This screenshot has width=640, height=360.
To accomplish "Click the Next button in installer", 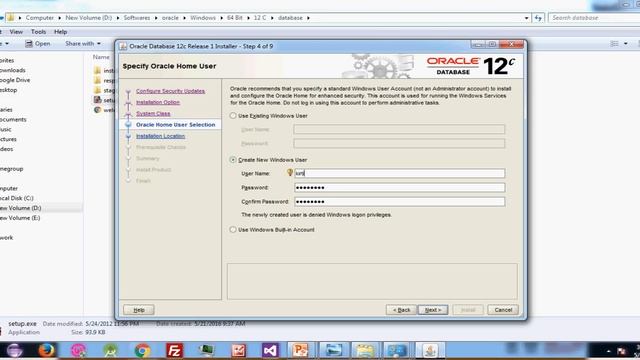I will tap(433, 310).
